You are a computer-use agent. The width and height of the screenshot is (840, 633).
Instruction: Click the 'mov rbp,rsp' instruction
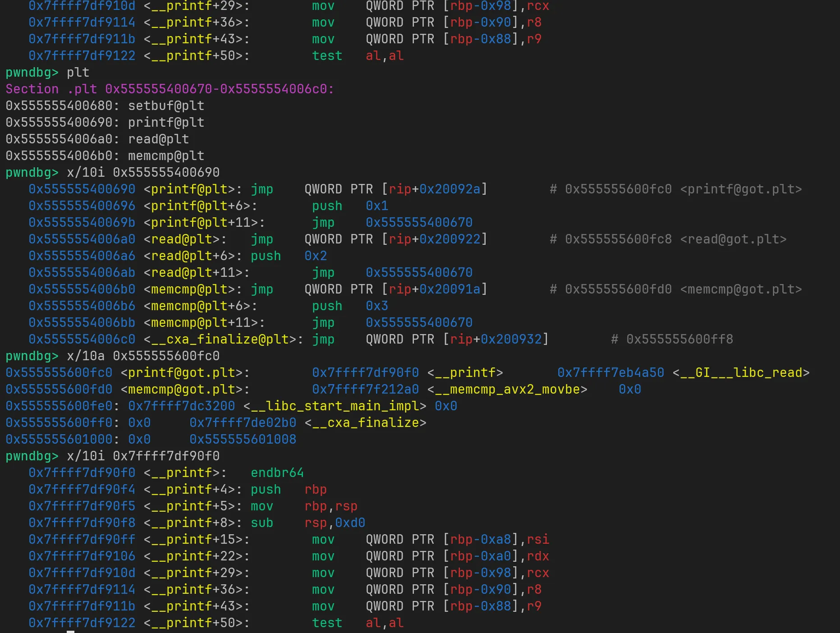(x=304, y=506)
